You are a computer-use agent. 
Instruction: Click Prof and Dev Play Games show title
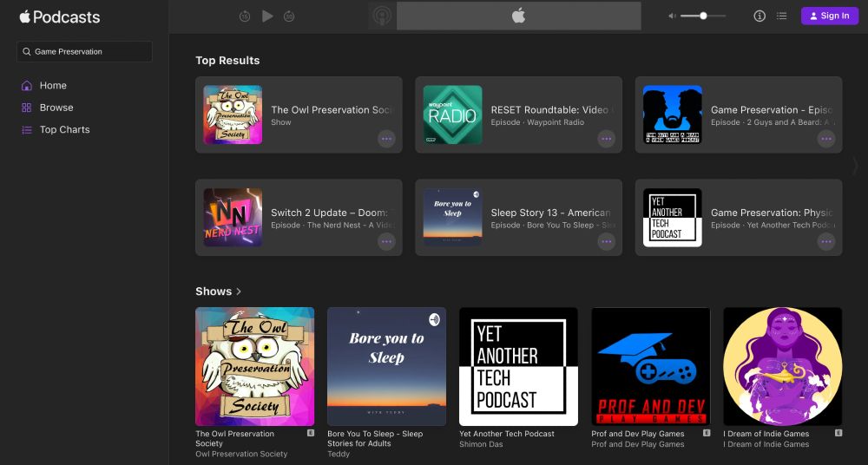coord(638,434)
